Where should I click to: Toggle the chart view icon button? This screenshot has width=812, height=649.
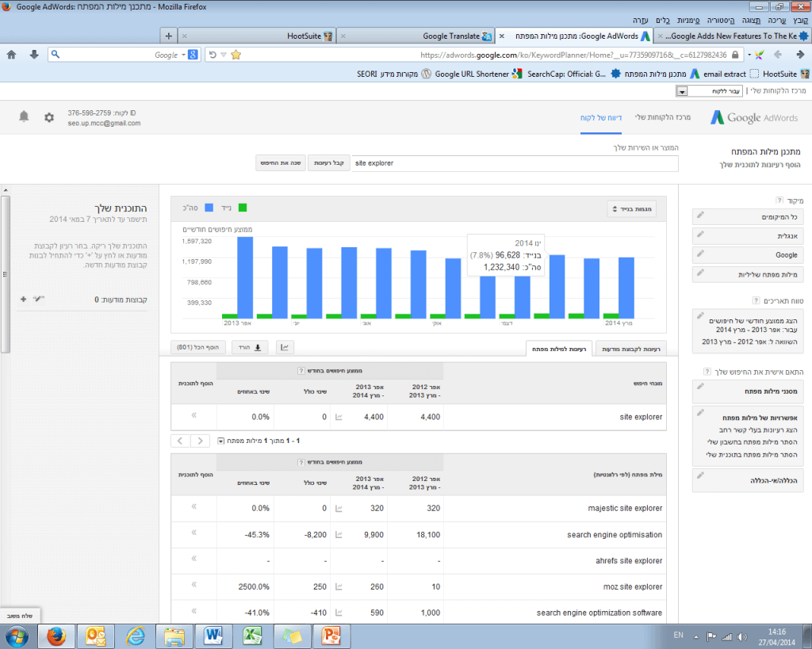[285, 347]
